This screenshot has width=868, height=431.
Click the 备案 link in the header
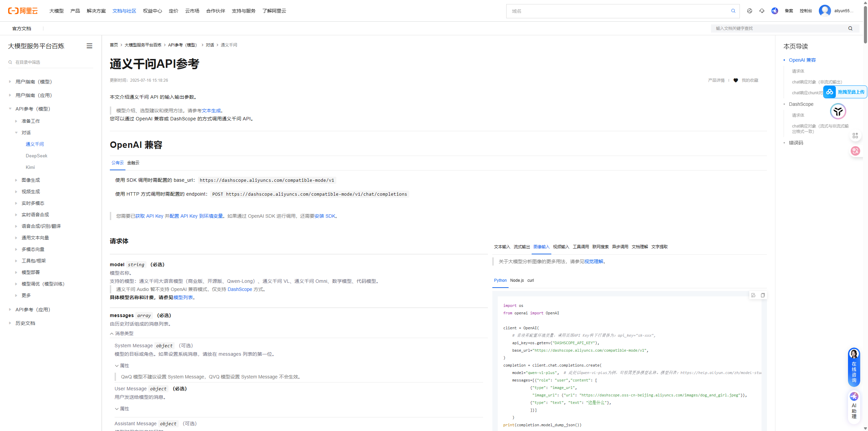(x=789, y=11)
